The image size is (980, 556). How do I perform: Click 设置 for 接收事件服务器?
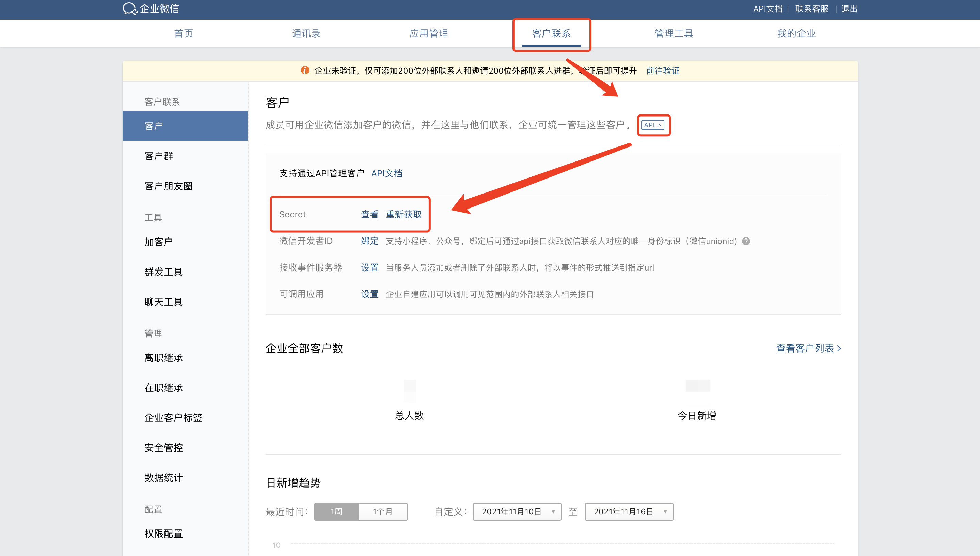(x=369, y=268)
